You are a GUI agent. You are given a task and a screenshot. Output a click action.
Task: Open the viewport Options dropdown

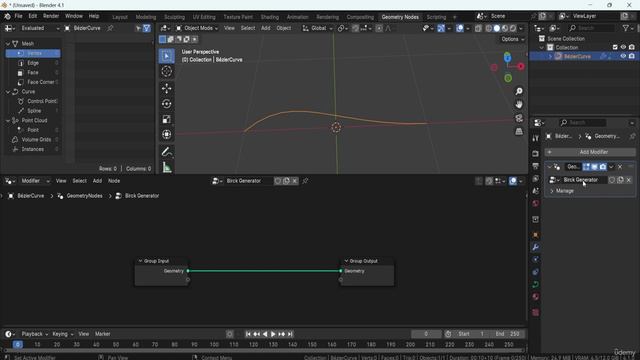pyautogui.click(x=512, y=39)
